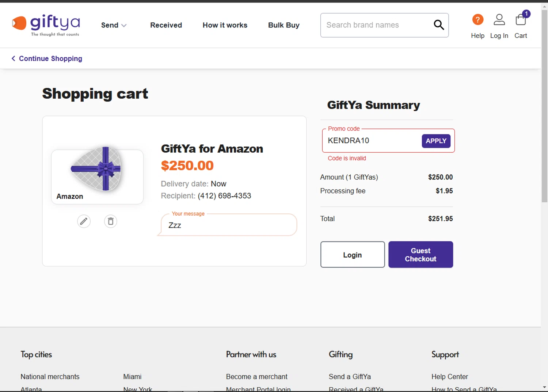Screen dimensions: 548x392
Task: Click the page vertical scrollbar thumb
Action: 544,106
